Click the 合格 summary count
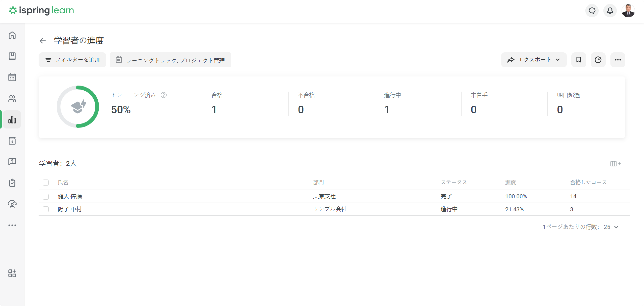 point(214,110)
